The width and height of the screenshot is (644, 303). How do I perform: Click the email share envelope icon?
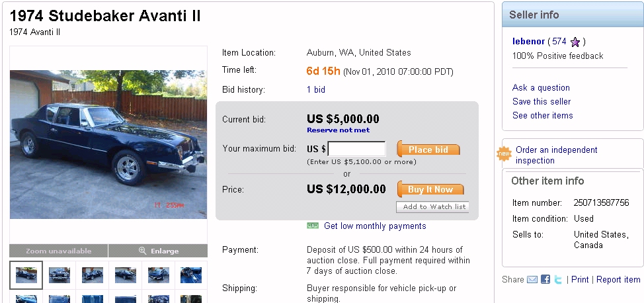point(532,280)
